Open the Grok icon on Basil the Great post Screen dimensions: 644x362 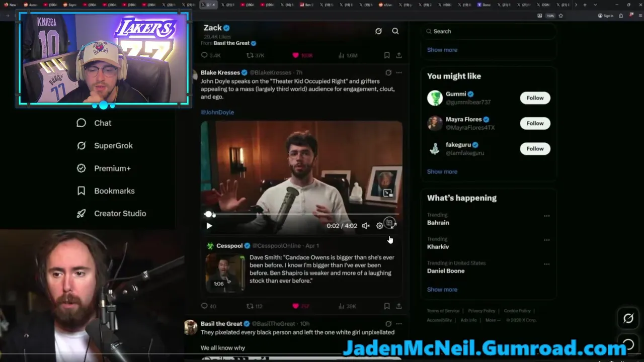[388, 324]
